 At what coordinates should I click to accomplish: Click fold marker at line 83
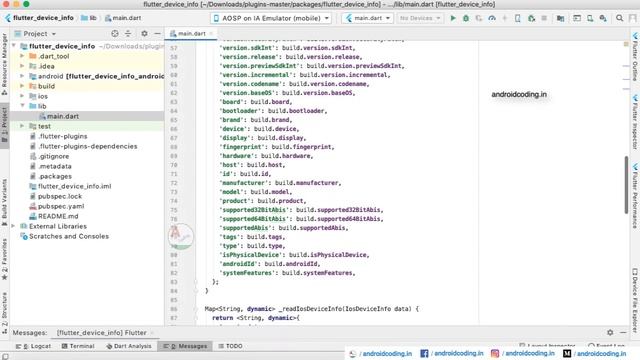click(x=196, y=282)
